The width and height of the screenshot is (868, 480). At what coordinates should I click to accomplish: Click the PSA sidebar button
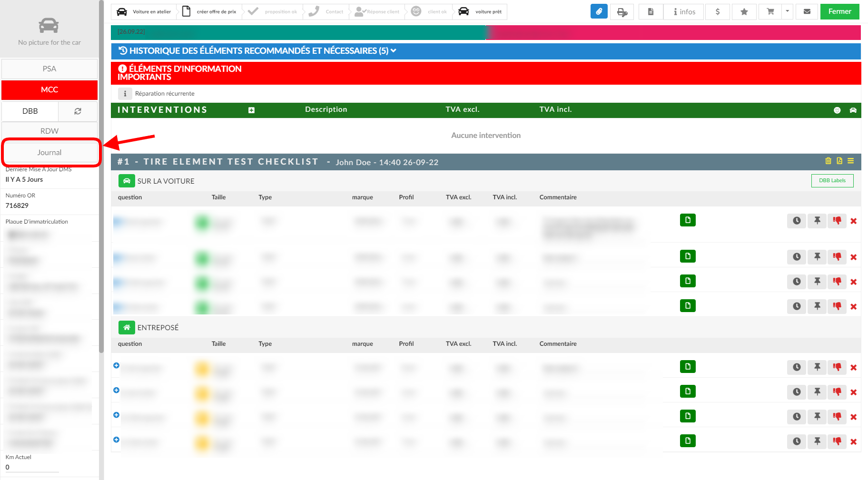49,69
